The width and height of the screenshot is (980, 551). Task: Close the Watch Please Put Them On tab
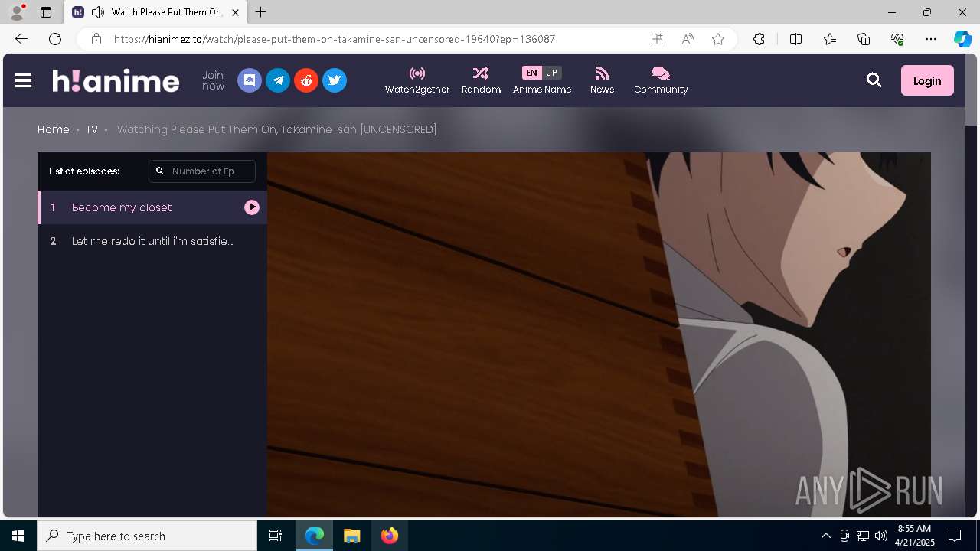coord(236,12)
